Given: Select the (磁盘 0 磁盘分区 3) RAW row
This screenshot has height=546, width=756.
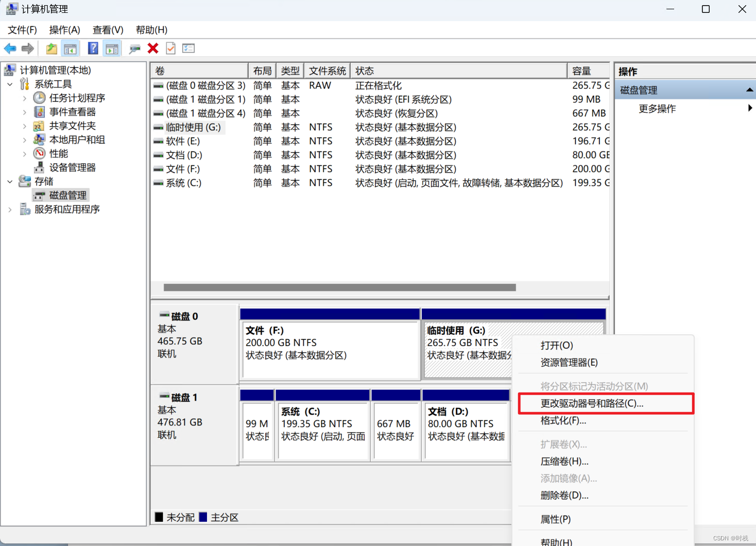Looking at the screenshot, I should (x=381, y=86).
